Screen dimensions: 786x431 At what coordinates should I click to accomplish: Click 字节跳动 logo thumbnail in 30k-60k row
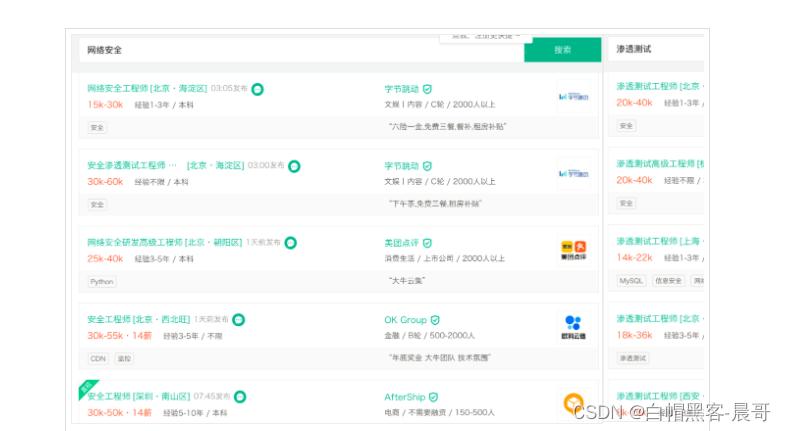coord(573,173)
